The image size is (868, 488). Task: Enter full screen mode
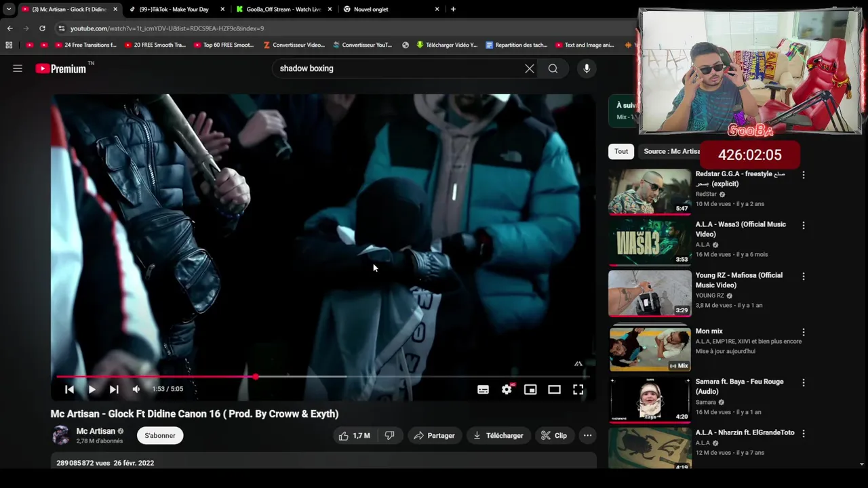tap(578, 390)
